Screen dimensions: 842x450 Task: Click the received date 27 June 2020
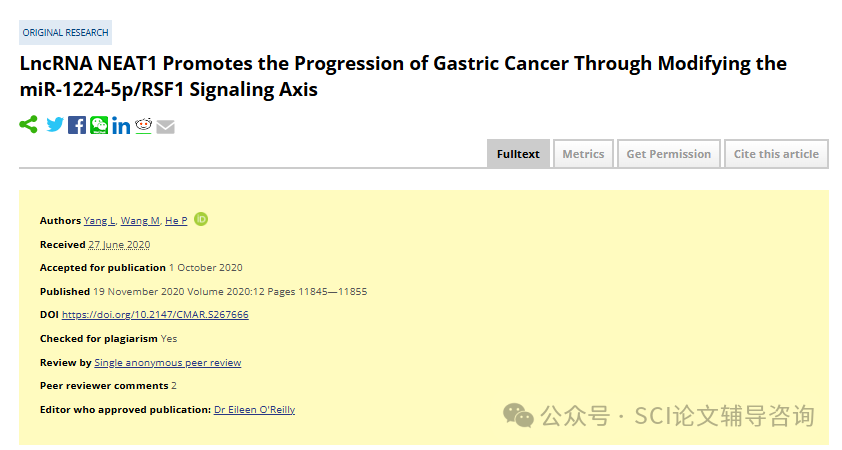(x=119, y=245)
